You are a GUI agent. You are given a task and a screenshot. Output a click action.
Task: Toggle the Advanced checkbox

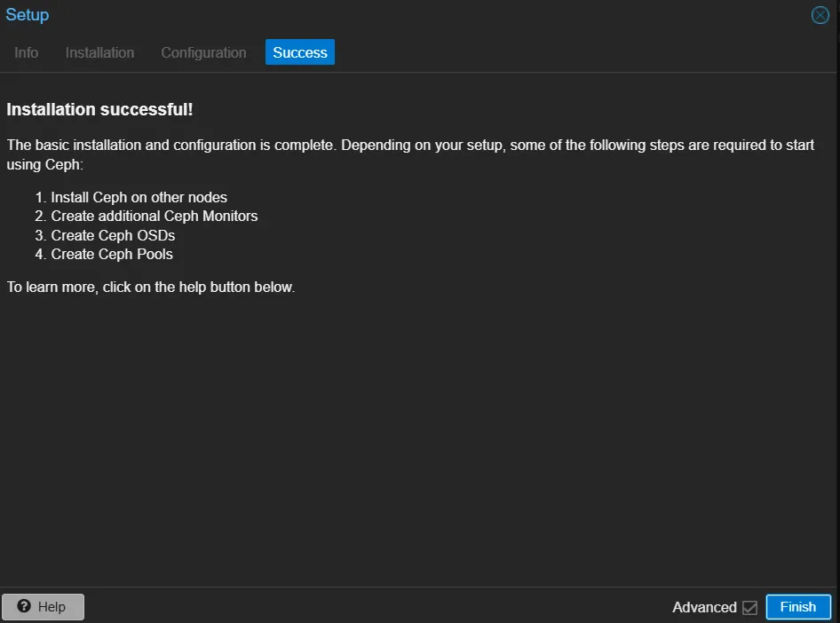pos(749,608)
